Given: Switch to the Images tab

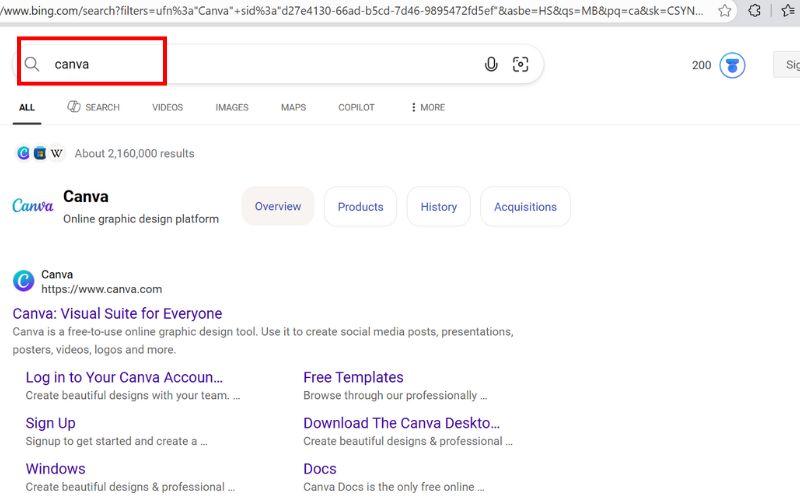Looking at the screenshot, I should pyautogui.click(x=232, y=107).
